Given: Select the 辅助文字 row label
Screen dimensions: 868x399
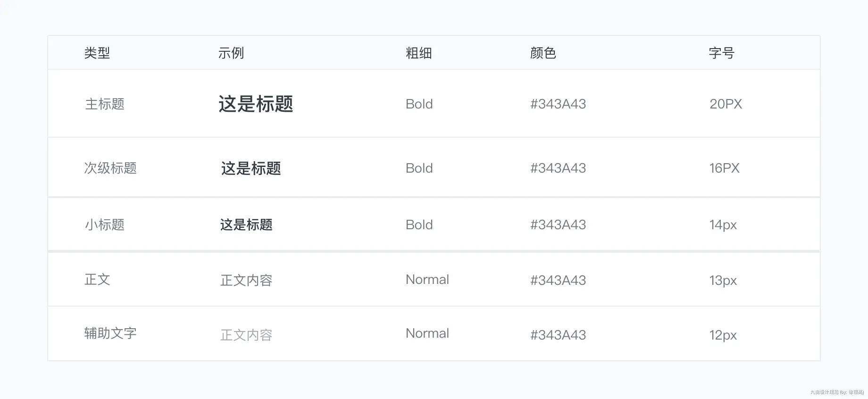Looking at the screenshot, I should (x=110, y=333).
